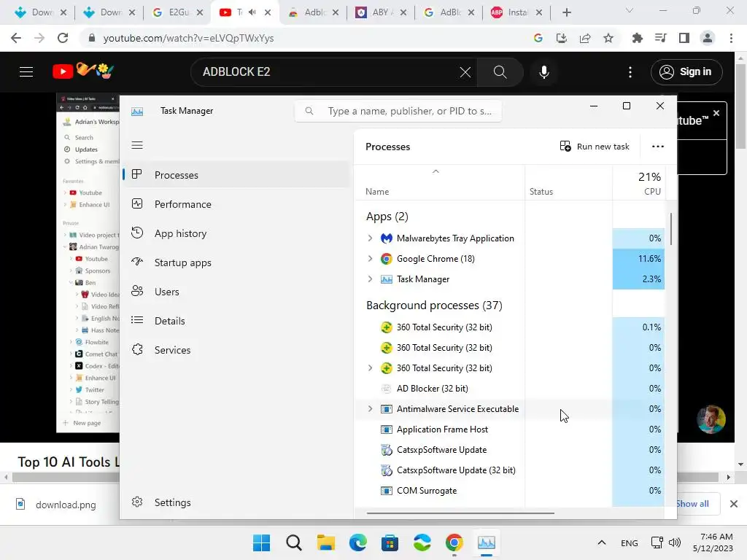Click the Chrome address bar URL

click(x=188, y=38)
